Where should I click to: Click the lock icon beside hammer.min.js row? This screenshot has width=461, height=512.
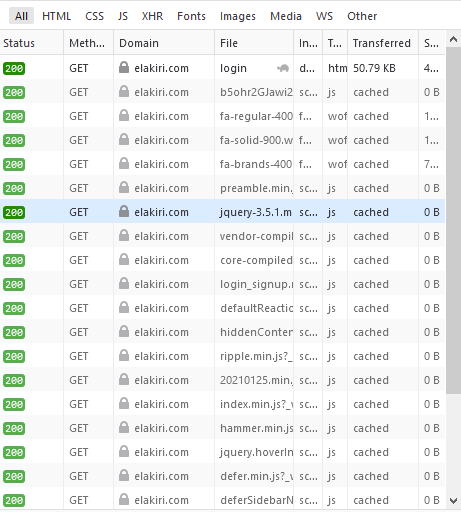point(124,428)
